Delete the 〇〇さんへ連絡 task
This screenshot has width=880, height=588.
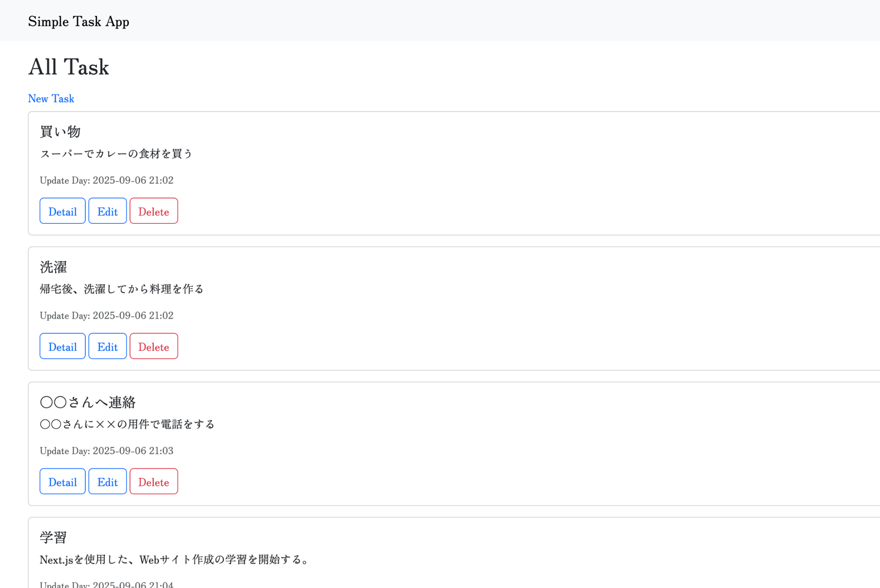(154, 482)
